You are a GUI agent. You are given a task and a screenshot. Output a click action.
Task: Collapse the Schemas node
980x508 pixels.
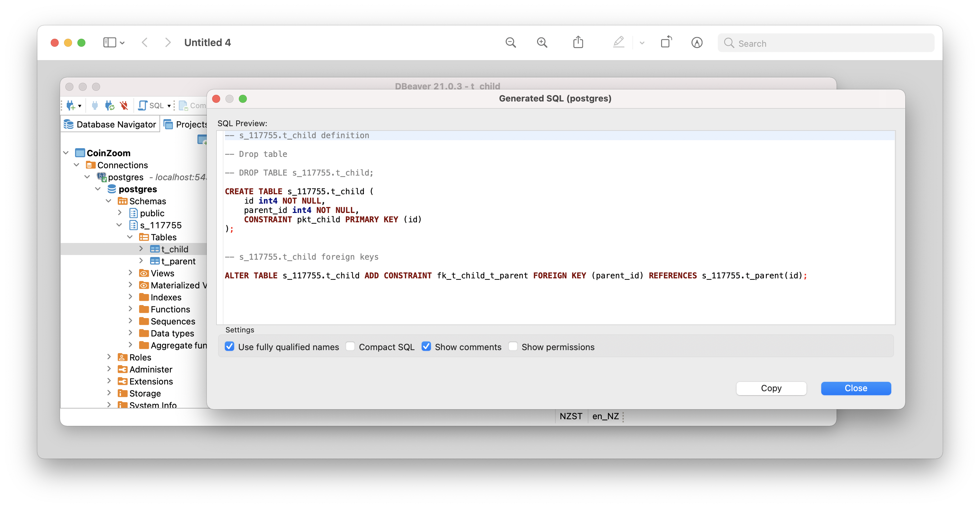click(x=108, y=201)
